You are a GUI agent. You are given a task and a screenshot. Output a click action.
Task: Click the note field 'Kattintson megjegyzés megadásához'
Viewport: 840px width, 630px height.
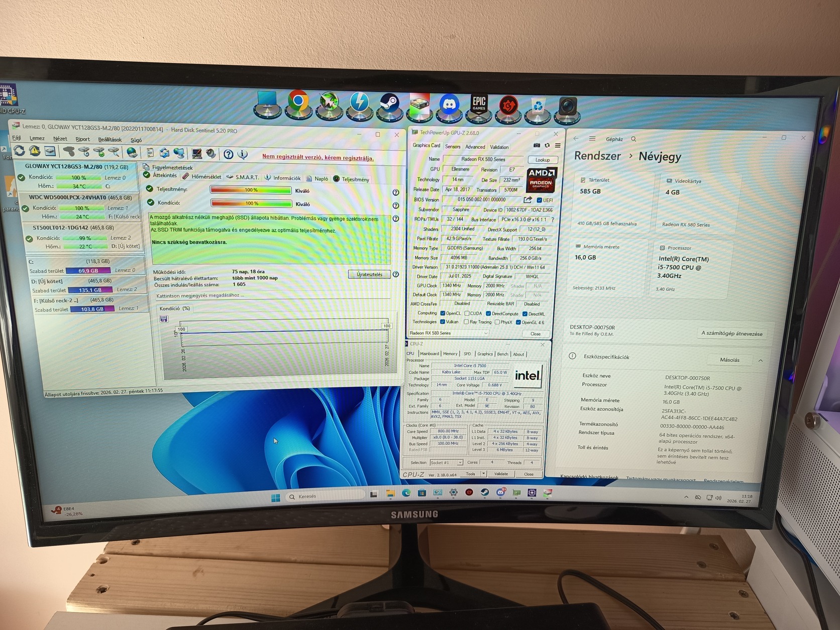[x=272, y=295]
